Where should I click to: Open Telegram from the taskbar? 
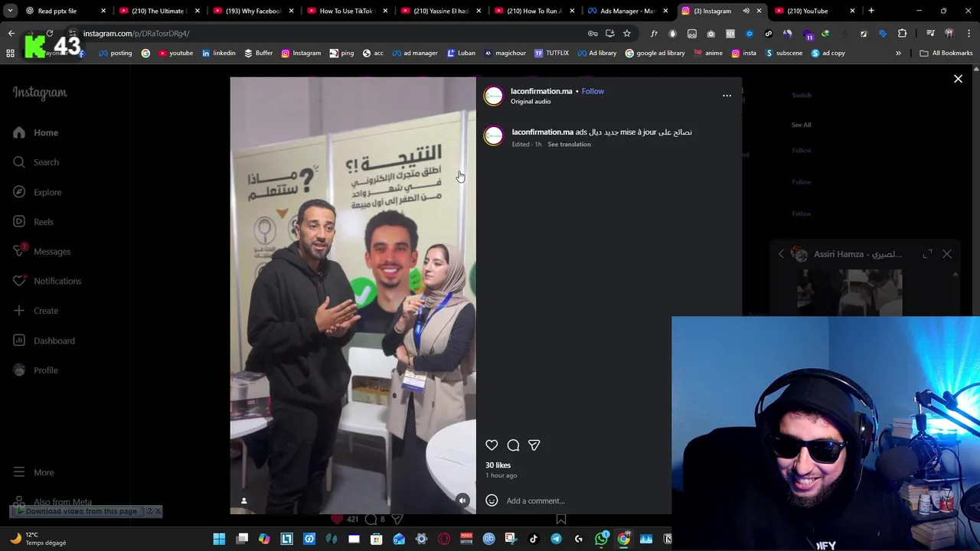[556, 540]
